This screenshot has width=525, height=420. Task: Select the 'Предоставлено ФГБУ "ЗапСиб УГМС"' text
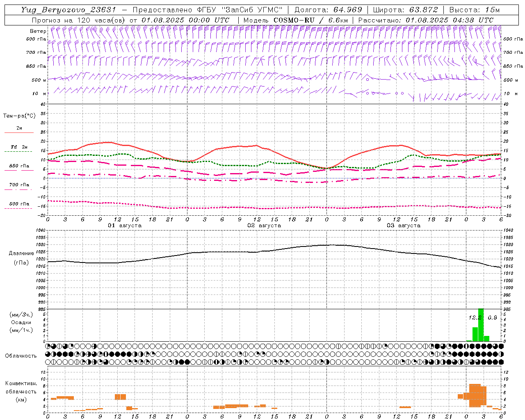tap(208, 10)
